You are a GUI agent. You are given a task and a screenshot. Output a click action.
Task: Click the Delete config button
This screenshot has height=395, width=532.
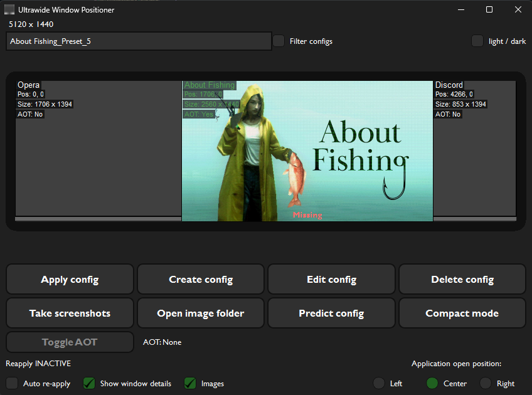(x=462, y=280)
